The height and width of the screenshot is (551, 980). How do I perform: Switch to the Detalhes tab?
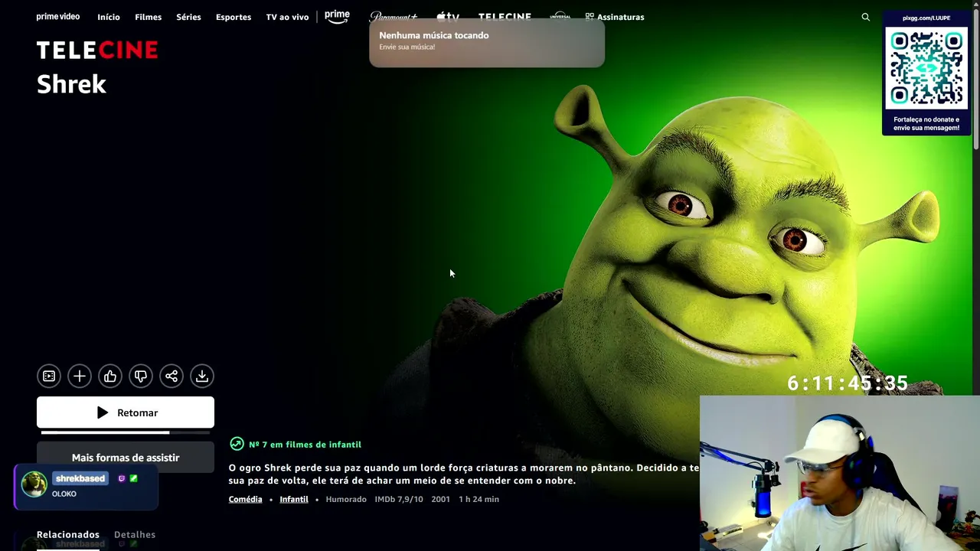point(135,534)
